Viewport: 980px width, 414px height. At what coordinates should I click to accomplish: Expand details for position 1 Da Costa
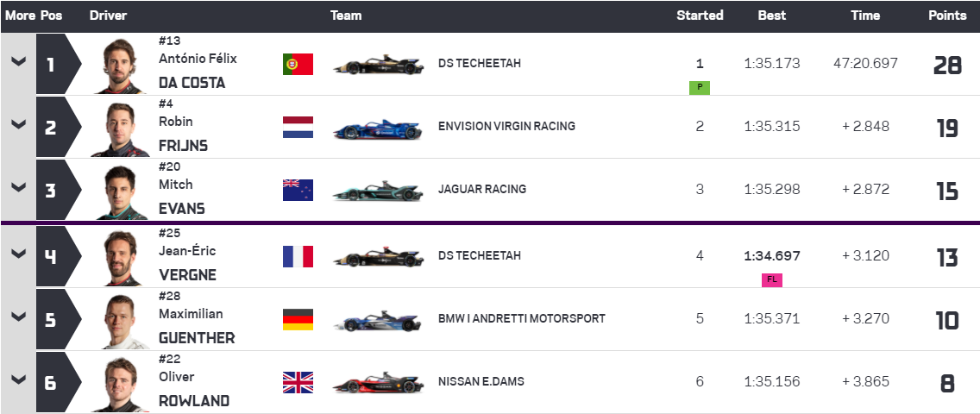coord(19,62)
